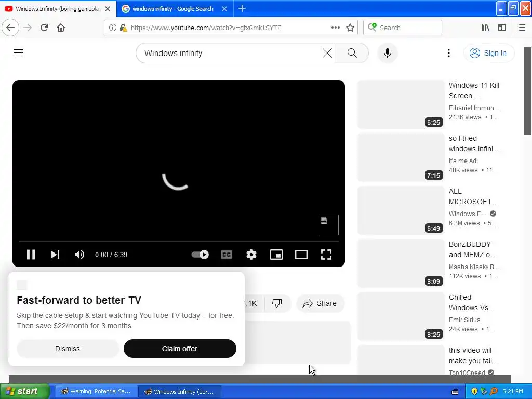The width and height of the screenshot is (532, 399).
Task: Open the page actions three-dot menu
Action: (x=335, y=28)
